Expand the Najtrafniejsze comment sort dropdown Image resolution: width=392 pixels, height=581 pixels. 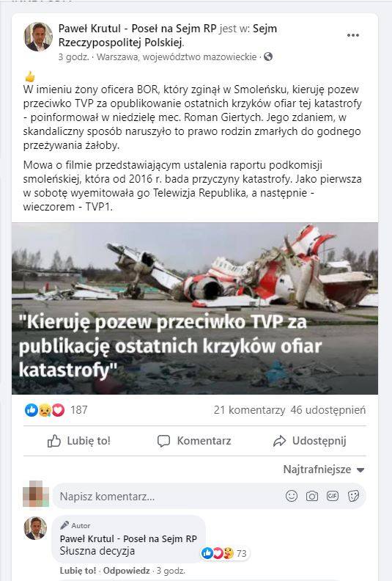click(324, 469)
